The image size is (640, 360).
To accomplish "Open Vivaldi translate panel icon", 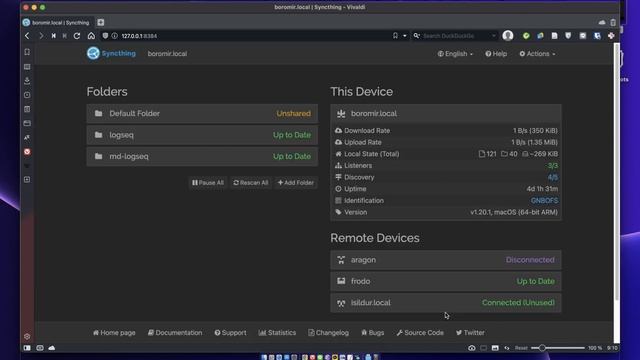I will coord(27,138).
